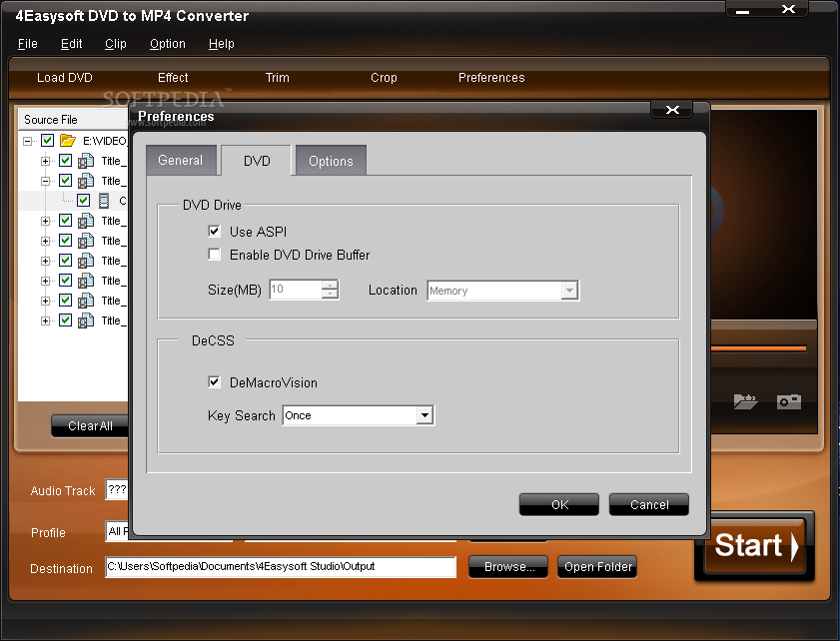Uncheck the E:\VIDEO root checkbox
Screen dimensions: 840x641
pyautogui.click(x=48, y=141)
